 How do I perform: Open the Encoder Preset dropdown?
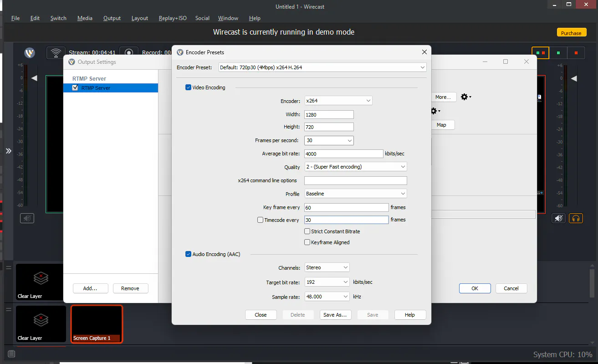tap(322, 67)
